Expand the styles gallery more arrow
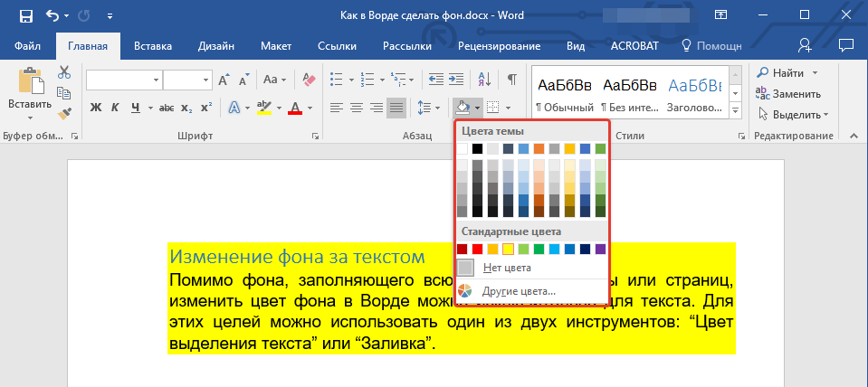The height and width of the screenshot is (387, 868). tap(735, 111)
